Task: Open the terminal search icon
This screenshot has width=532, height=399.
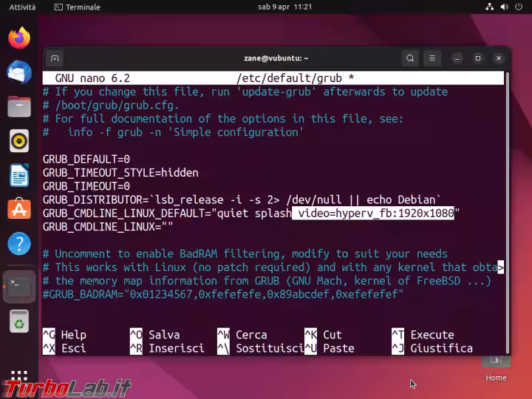Action: pyautogui.click(x=410, y=58)
